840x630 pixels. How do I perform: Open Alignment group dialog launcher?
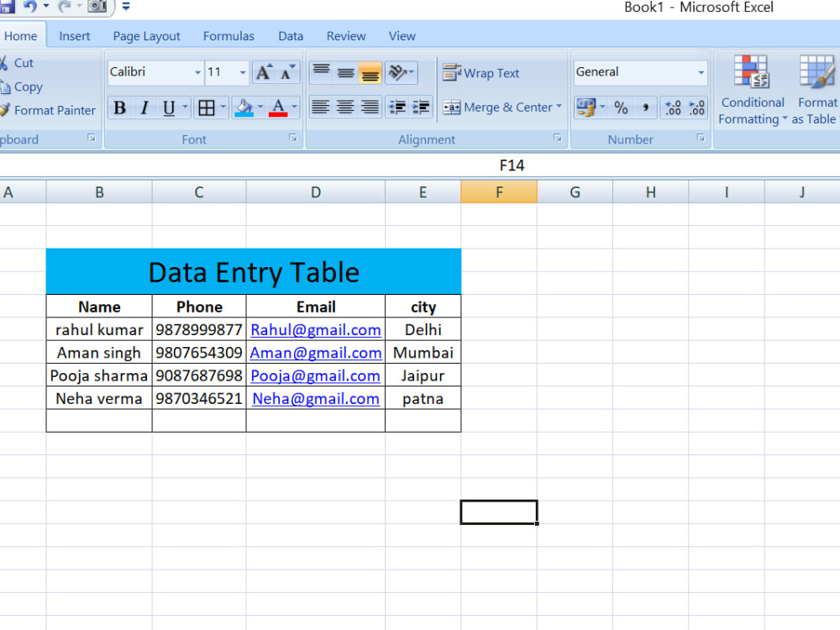click(x=558, y=139)
